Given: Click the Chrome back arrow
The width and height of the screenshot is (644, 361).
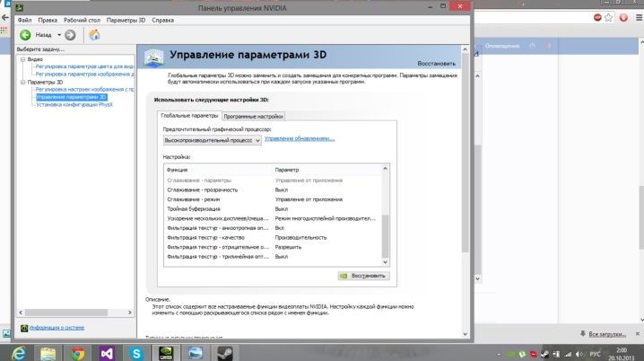Looking at the screenshot, I should 4,17.
